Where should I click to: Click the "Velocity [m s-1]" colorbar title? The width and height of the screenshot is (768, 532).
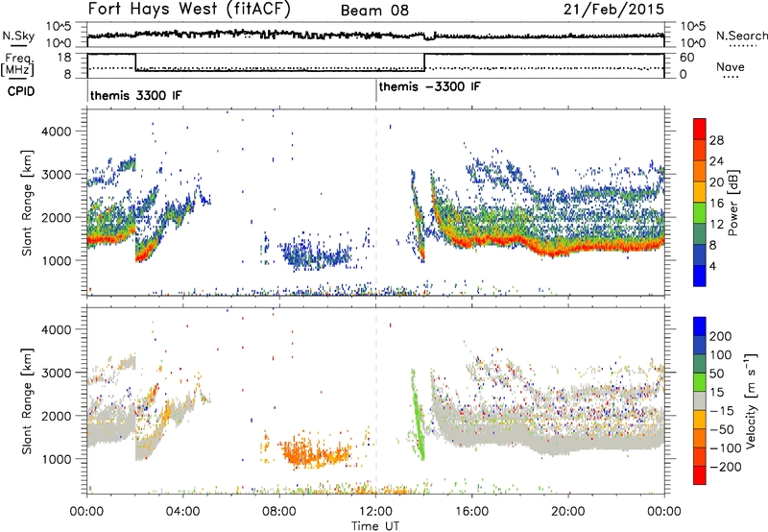[x=751, y=400]
